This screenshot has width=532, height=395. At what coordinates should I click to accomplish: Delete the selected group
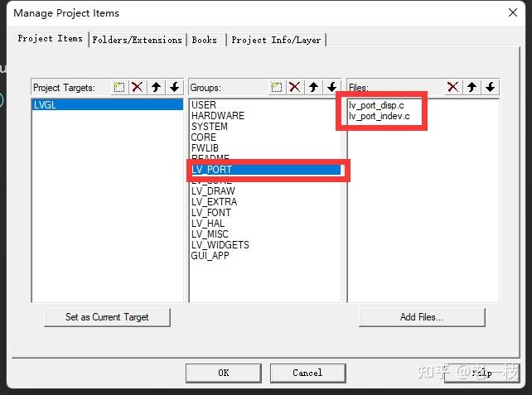[x=294, y=87]
